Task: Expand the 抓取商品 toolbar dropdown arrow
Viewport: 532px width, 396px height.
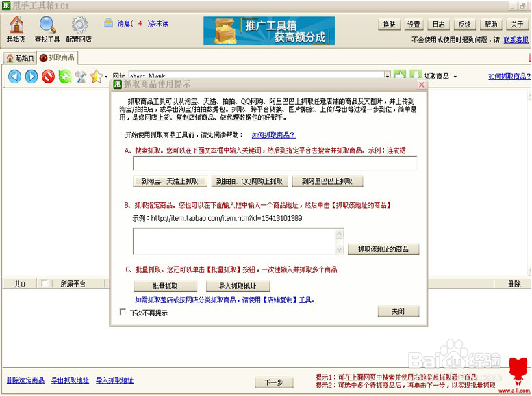Action: click(x=455, y=77)
